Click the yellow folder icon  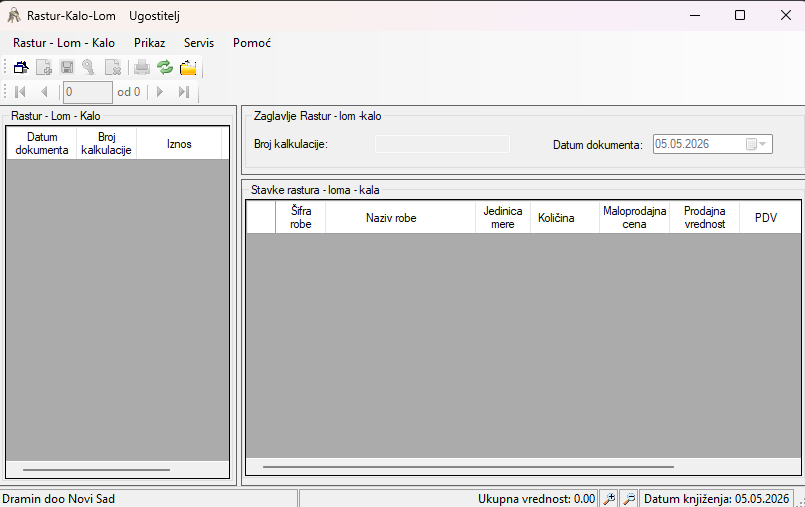(x=188, y=67)
